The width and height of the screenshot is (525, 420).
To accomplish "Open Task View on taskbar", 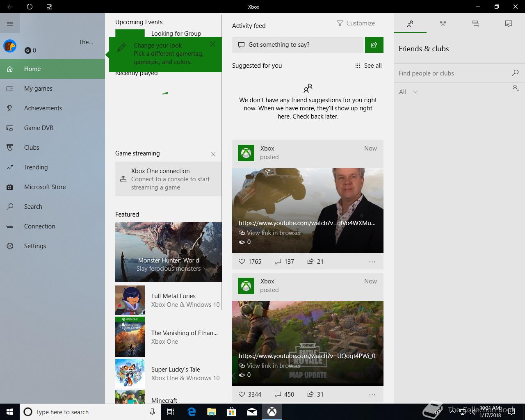I will tap(171, 412).
